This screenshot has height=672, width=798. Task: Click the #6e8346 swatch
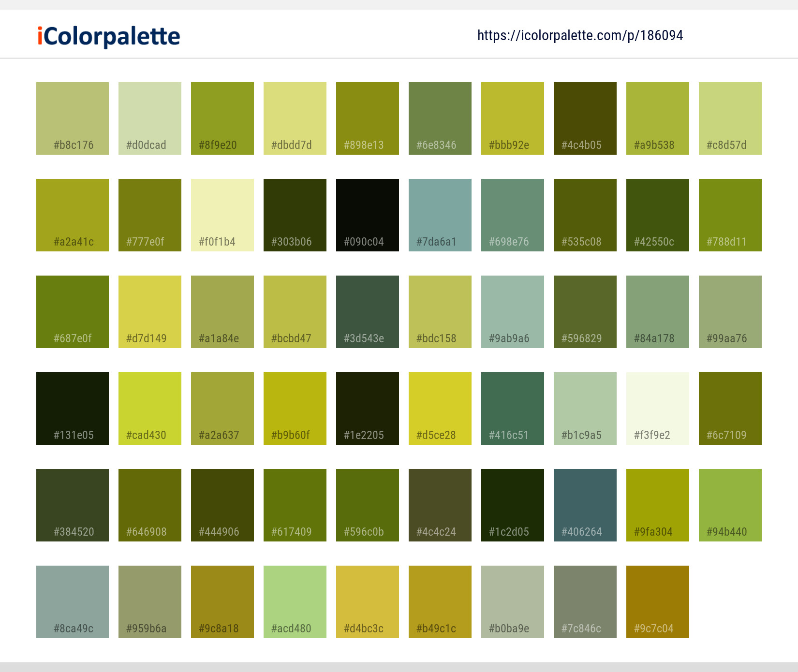pos(440,118)
